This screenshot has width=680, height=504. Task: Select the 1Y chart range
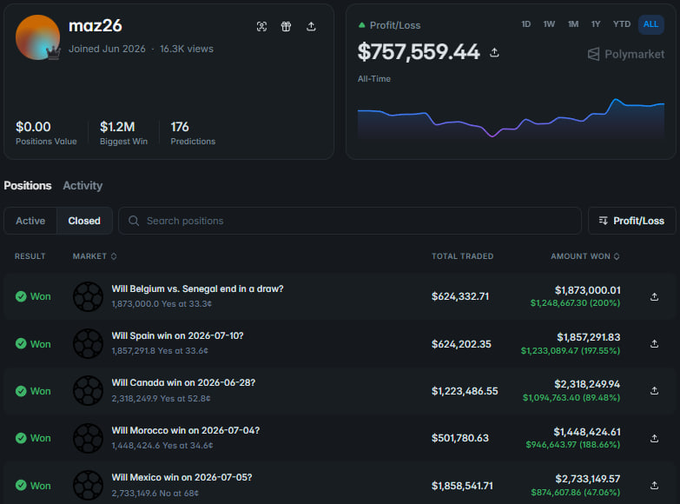point(596,24)
